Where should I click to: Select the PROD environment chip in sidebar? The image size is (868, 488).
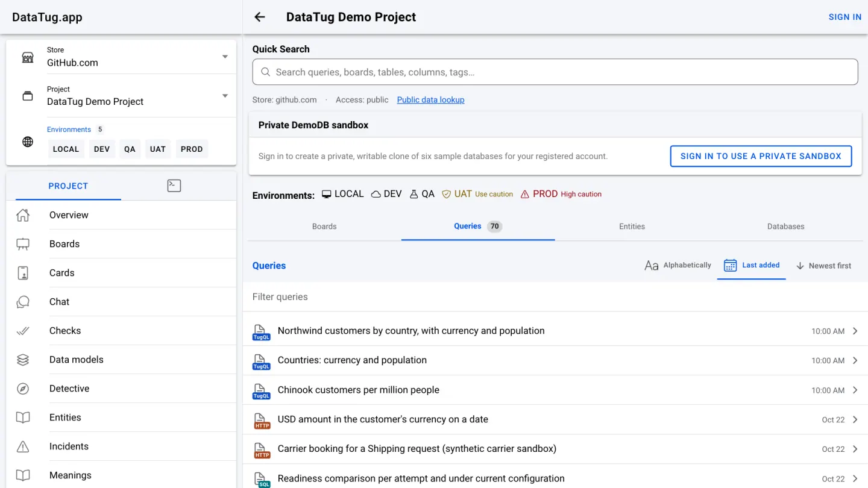pos(192,149)
